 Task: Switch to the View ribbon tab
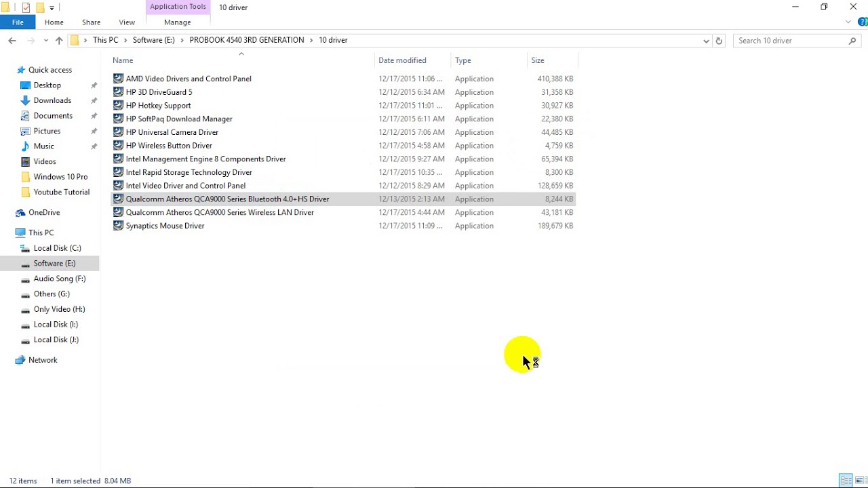(127, 22)
